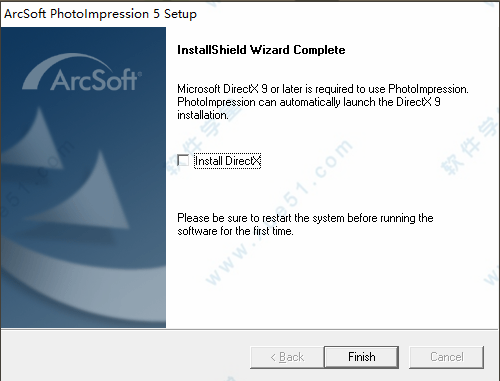Click the gray button bar left of Back
This screenshot has height=381, width=500.
pos(125,357)
